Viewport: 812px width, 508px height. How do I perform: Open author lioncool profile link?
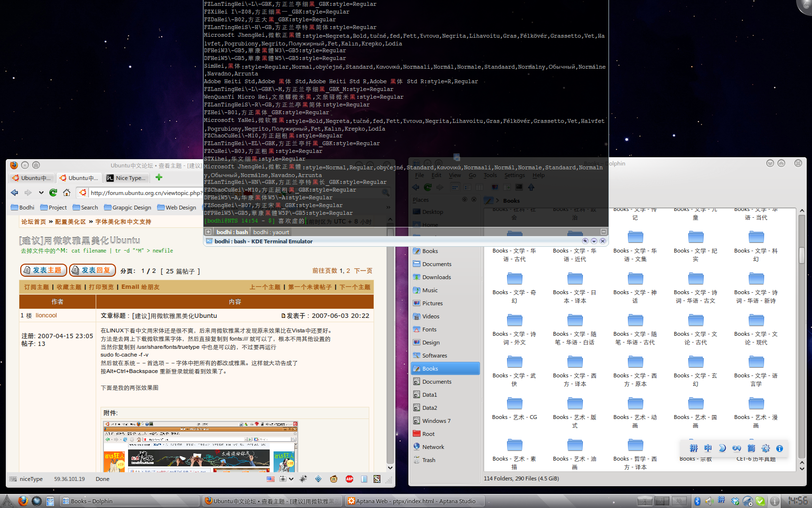46,315
